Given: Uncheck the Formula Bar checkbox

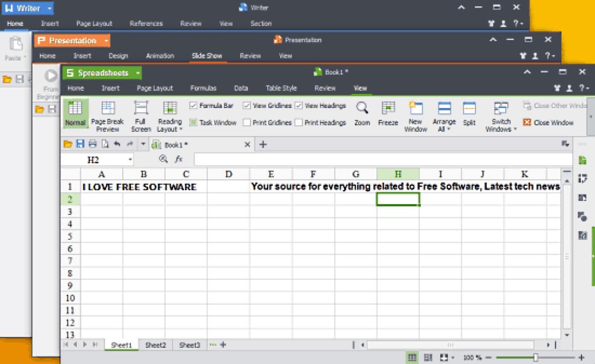Looking at the screenshot, I should tap(192, 105).
